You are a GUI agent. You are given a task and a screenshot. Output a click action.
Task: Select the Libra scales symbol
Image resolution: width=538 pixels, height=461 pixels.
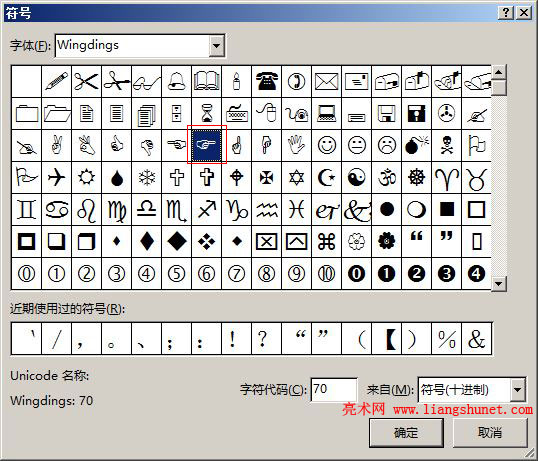[x=147, y=209]
